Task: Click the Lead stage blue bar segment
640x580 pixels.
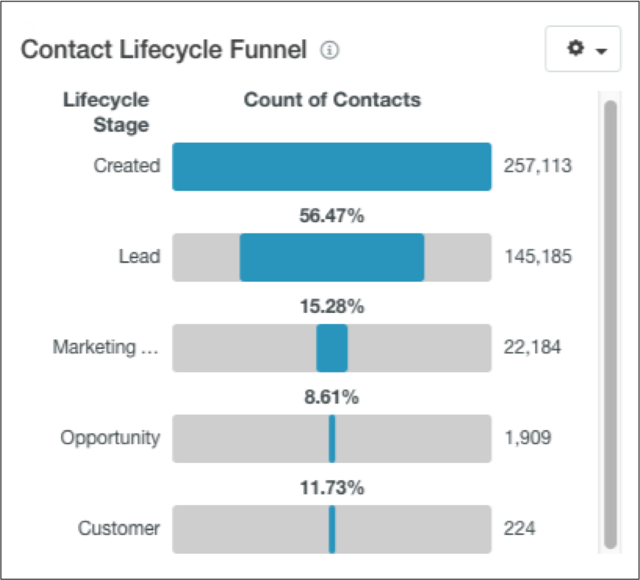Action: (331, 257)
